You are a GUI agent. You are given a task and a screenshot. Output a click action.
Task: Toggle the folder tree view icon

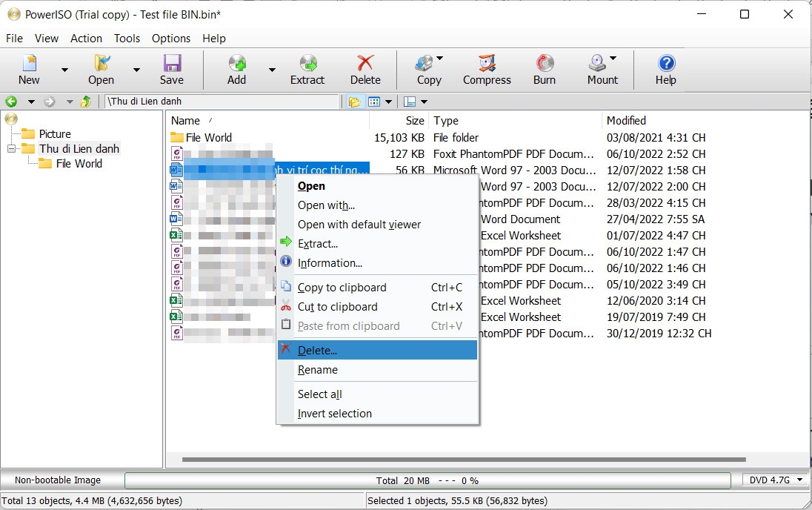[354, 102]
